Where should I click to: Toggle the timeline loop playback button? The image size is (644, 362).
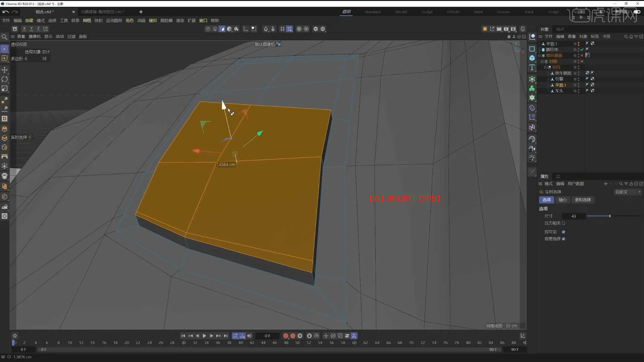(x=235, y=336)
